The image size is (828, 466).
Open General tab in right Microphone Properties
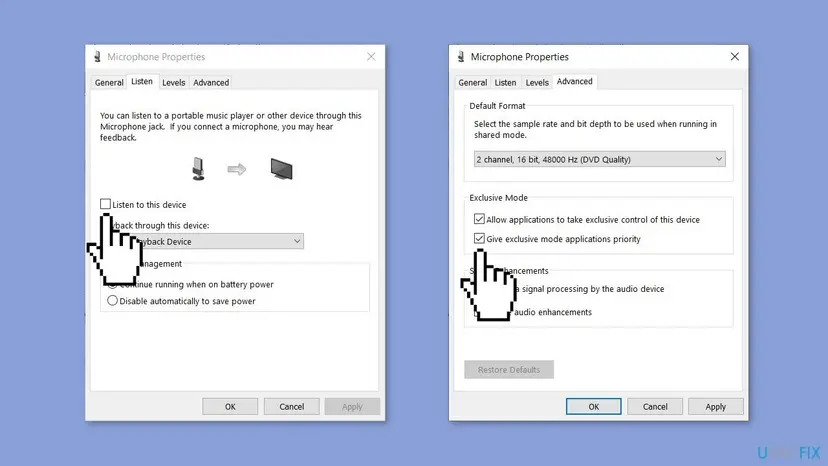pyautogui.click(x=472, y=82)
